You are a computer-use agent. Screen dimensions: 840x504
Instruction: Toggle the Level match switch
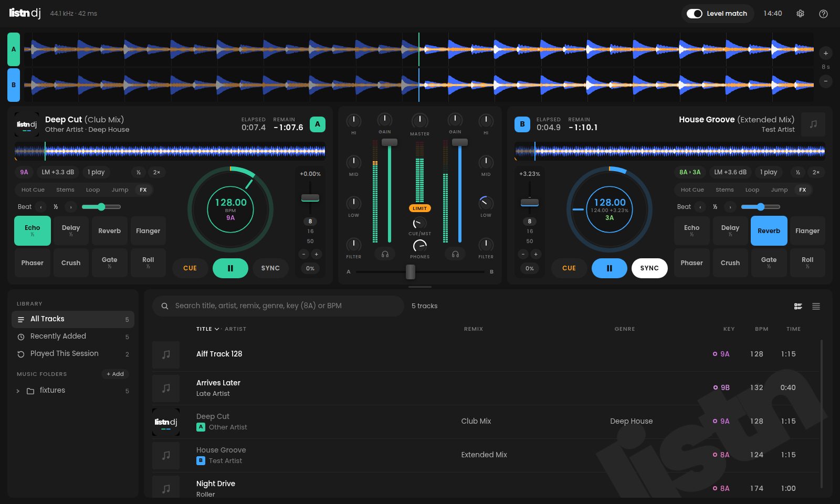coord(695,14)
